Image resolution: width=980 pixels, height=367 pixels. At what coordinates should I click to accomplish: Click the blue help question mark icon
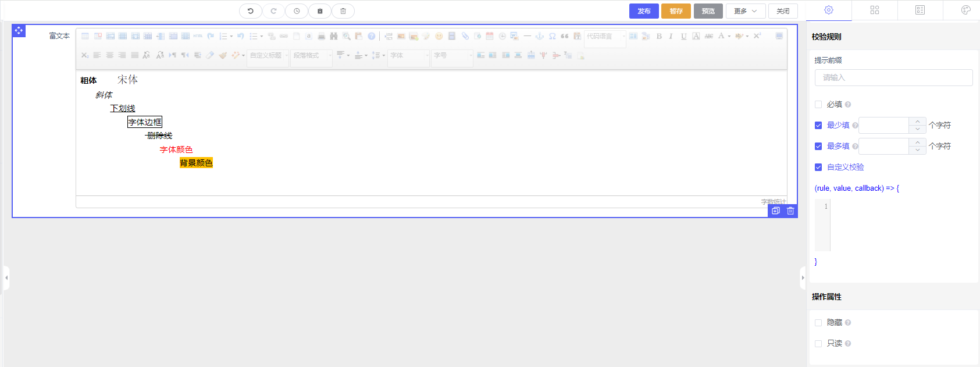pos(371,36)
